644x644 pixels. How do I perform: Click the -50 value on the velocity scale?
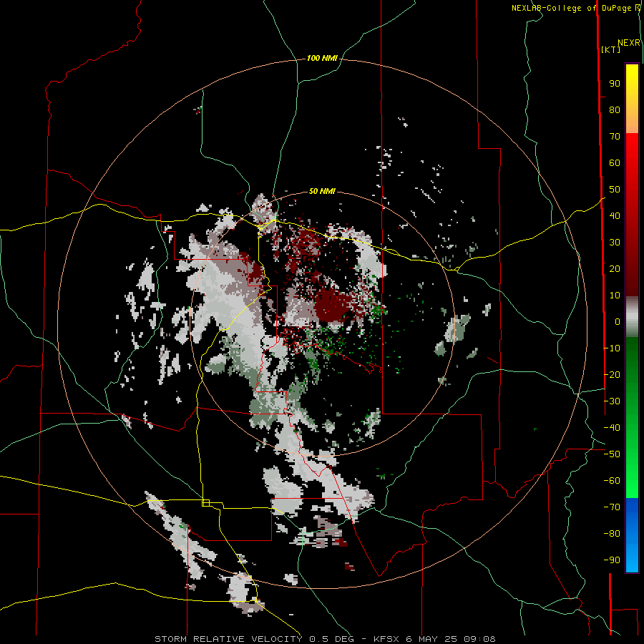pyautogui.click(x=612, y=454)
